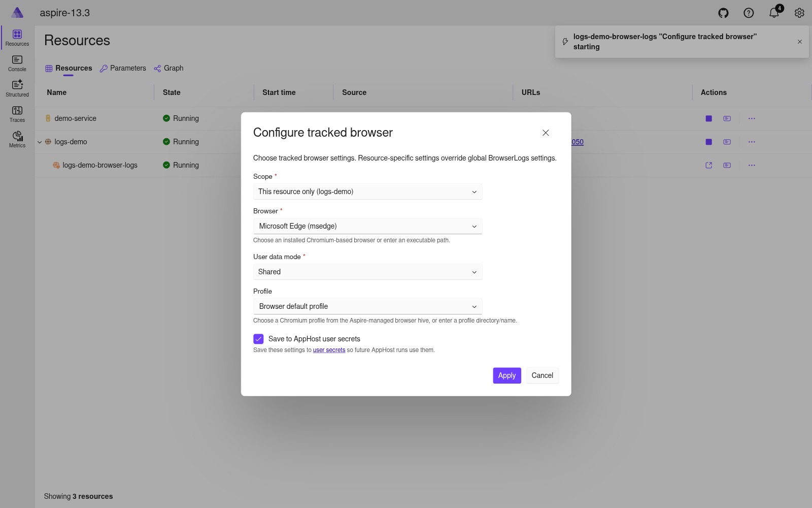Go to Resources in sidebar
The width and height of the screenshot is (812, 508).
pos(17,38)
